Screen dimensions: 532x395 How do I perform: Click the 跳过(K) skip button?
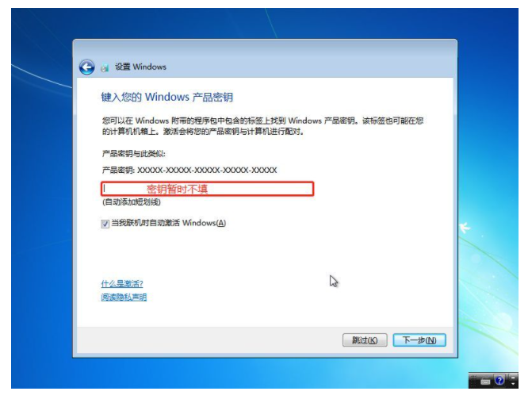point(365,340)
